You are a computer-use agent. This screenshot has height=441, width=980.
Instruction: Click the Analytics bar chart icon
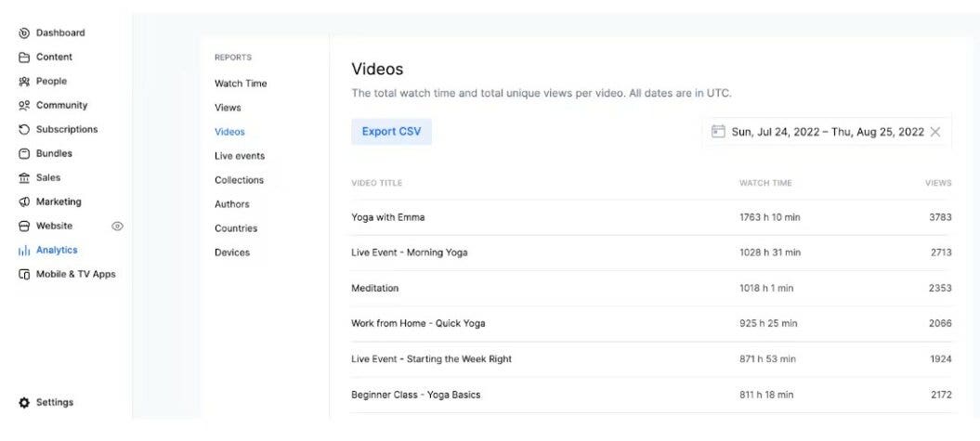(24, 251)
